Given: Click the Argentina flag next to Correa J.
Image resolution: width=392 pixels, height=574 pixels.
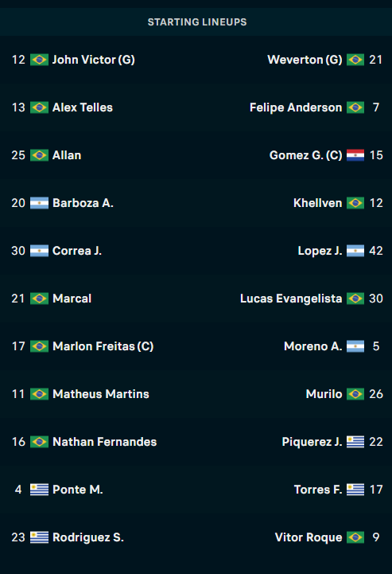Looking at the screenshot, I should [39, 251].
